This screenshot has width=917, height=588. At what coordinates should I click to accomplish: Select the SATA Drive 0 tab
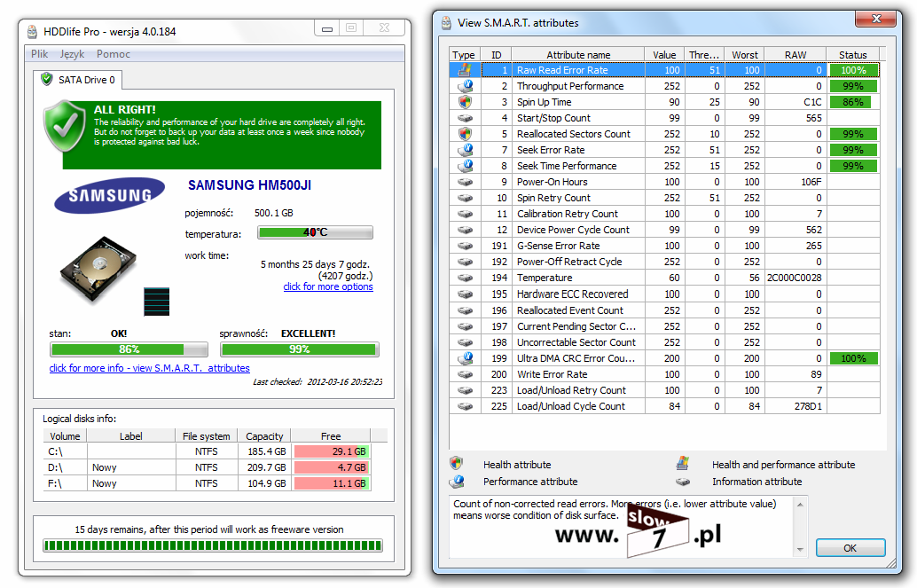[78, 80]
